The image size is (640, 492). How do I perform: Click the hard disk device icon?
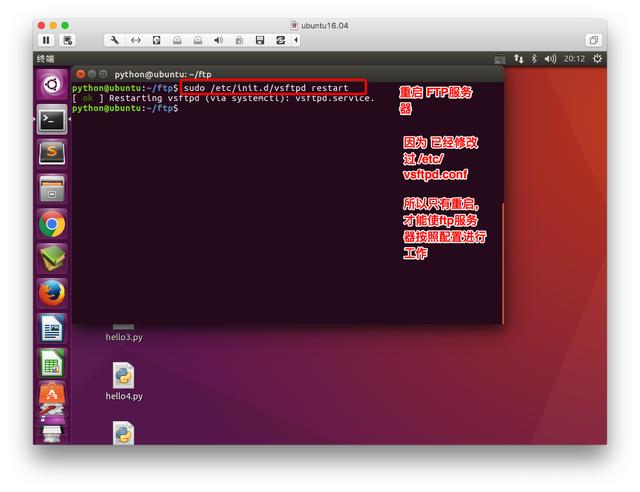coord(156,40)
